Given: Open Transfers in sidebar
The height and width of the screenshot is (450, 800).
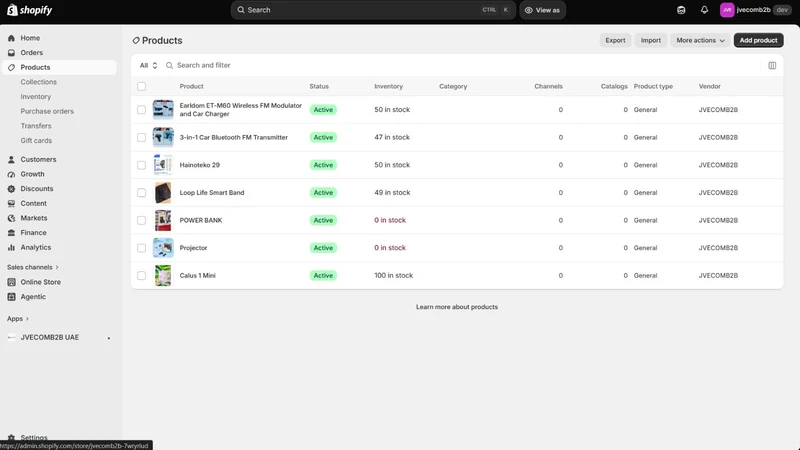Looking at the screenshot, I should click(36, 126).
